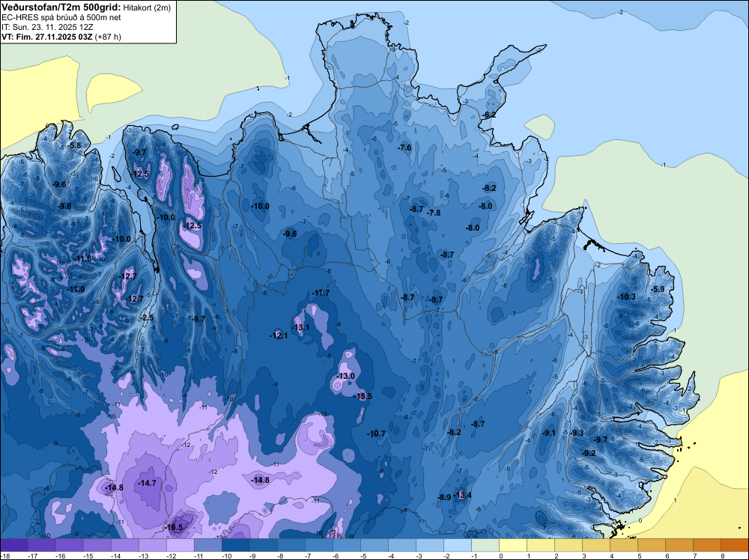The width and height of the screenshot is (749, 560).
Task: Select the -13.4 temperature label
Action: point(464,495)
